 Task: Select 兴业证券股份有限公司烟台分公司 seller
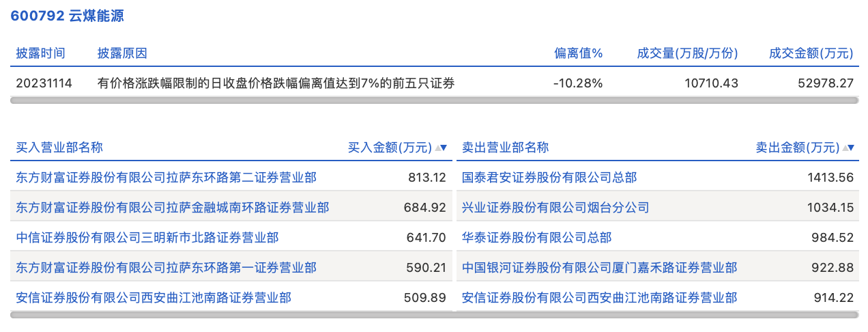click(x=555, y=207)
